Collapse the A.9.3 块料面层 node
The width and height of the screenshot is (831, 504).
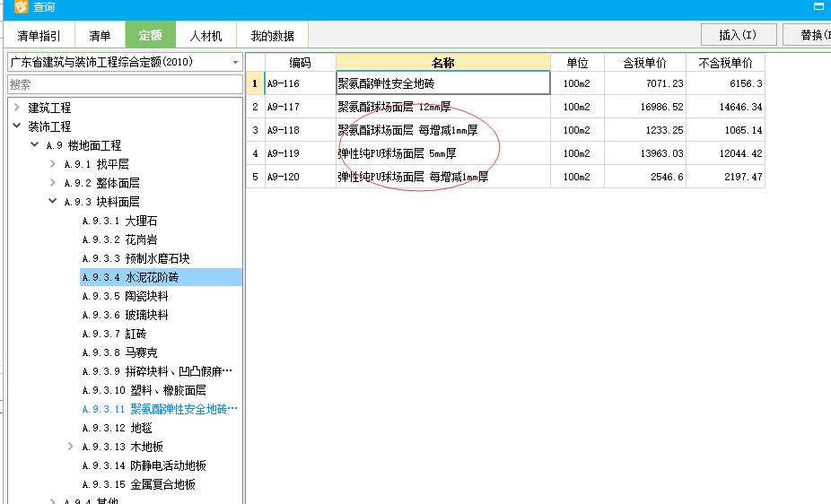pos(52,201)
